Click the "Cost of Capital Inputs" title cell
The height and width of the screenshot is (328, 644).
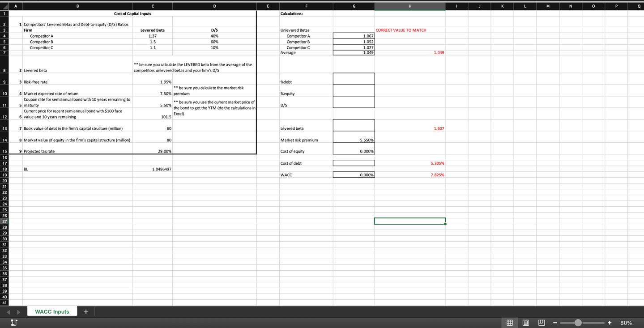point(132,13)
